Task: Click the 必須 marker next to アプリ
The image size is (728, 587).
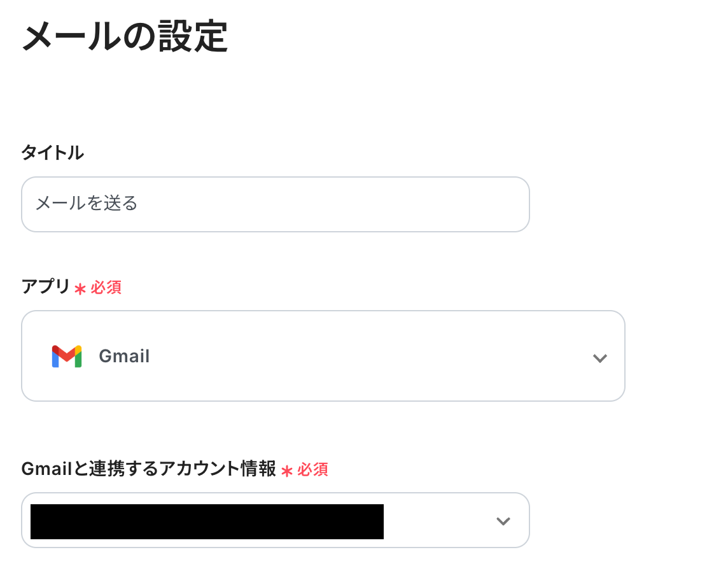Action: [x=106, y=288]
